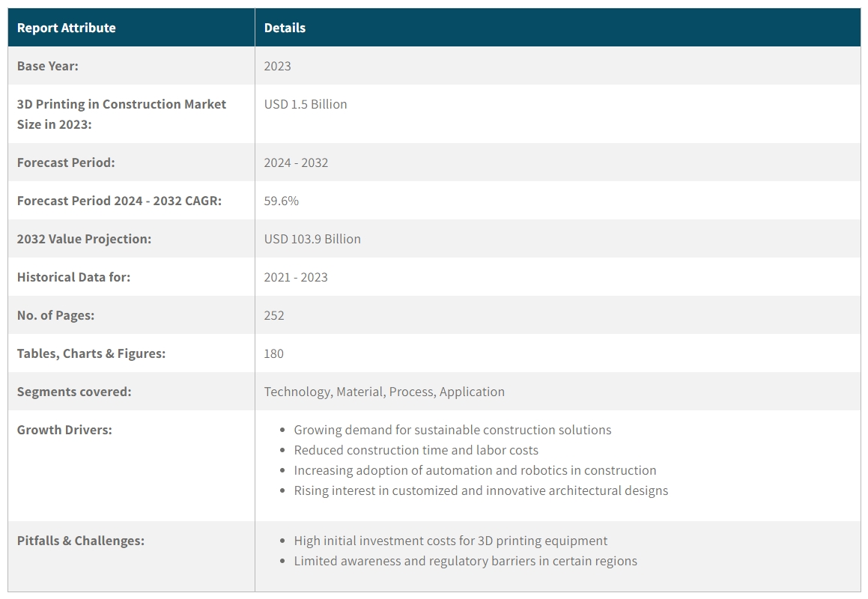
Task: Click the USD 1.5 Billion value
Action: 306,104
